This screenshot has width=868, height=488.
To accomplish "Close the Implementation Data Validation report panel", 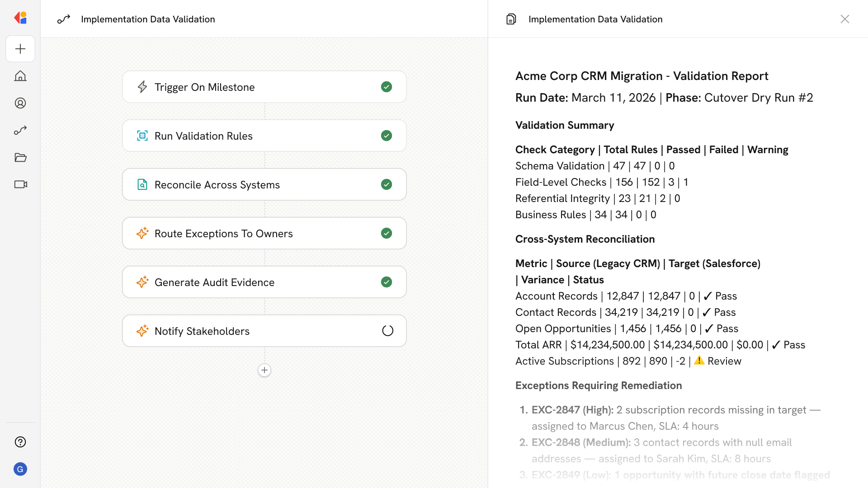I will 844,19.
